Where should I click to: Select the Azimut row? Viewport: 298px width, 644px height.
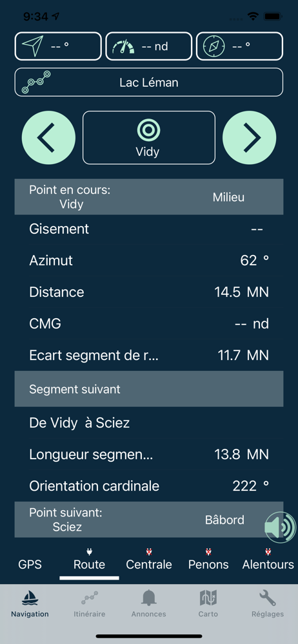[149, 260]
